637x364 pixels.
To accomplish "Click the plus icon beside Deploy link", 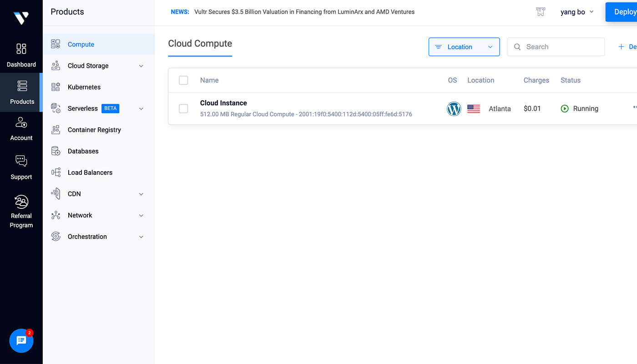I will click(621, 47).
